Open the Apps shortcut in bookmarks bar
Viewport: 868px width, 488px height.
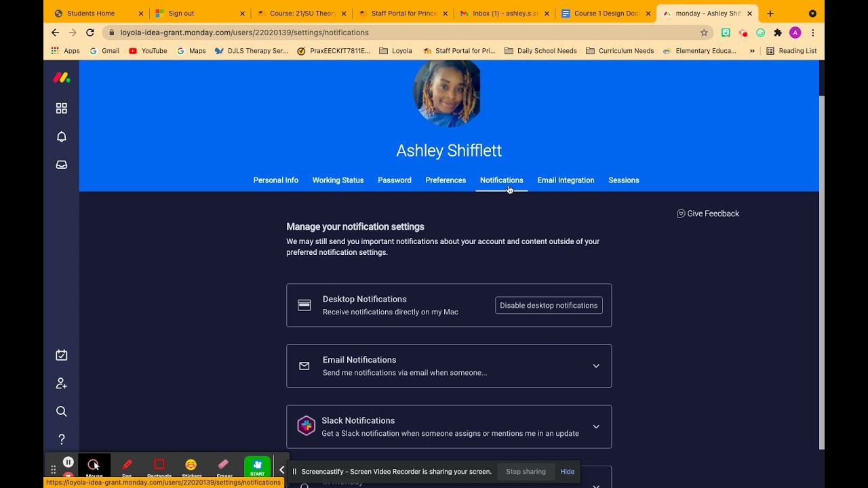click(x=65, y=51)
